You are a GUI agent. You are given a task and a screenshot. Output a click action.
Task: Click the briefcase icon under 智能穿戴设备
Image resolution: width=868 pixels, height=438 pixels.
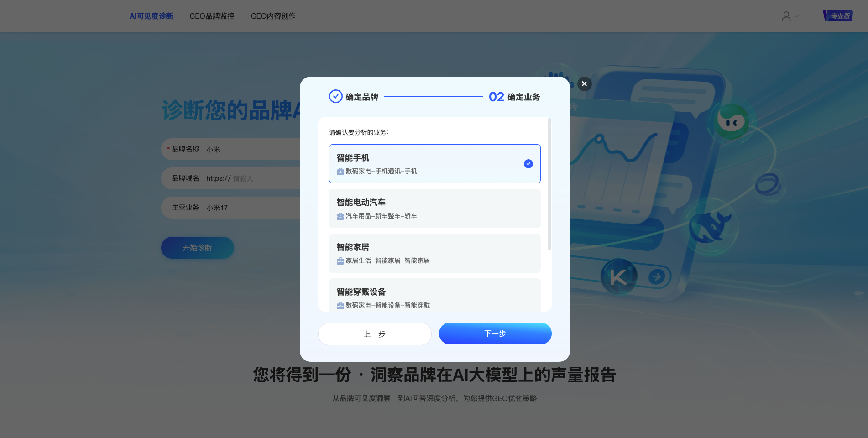point(340,305)
